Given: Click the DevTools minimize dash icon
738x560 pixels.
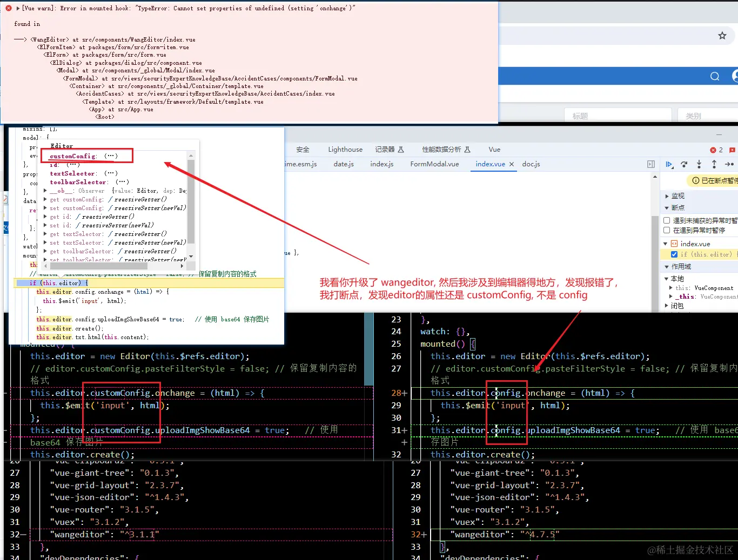Looking at the screenshot, I should coord(719,135).
